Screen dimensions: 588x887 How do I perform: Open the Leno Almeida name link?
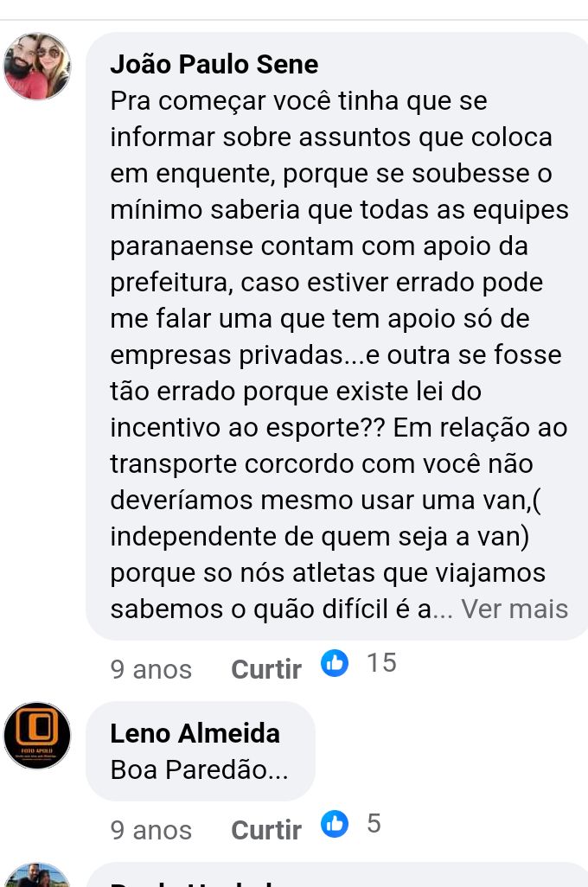click(x=195, y=733)
